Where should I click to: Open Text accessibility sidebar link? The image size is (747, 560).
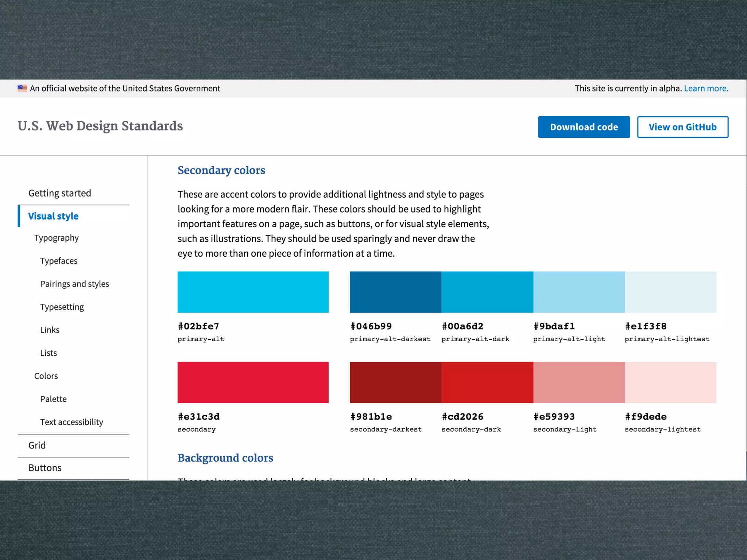(71, 422)
